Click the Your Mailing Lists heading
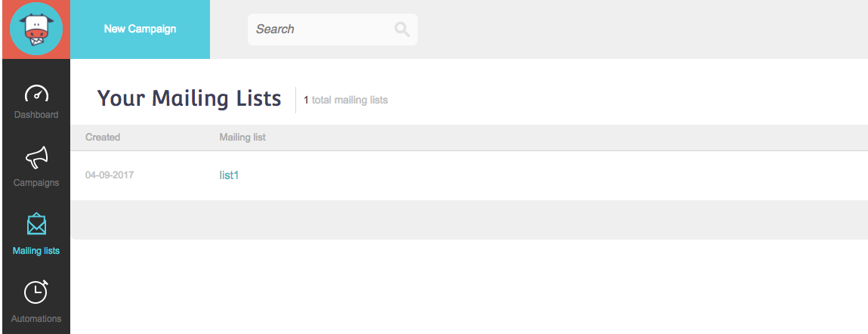The height and width of the screenshot is (334, 868). pyautogui.click(x=190, y=98)
